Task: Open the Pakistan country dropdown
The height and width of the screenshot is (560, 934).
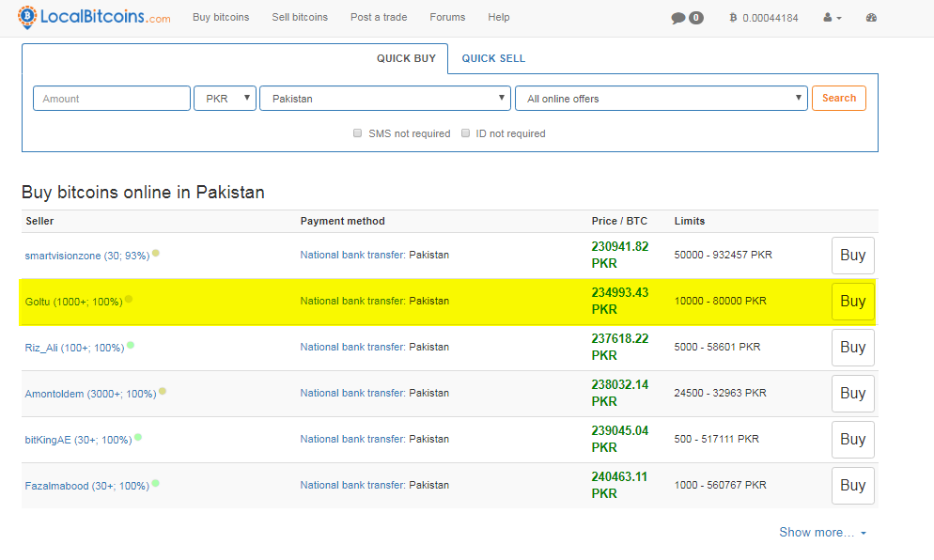Action: (x=385, y=99)
